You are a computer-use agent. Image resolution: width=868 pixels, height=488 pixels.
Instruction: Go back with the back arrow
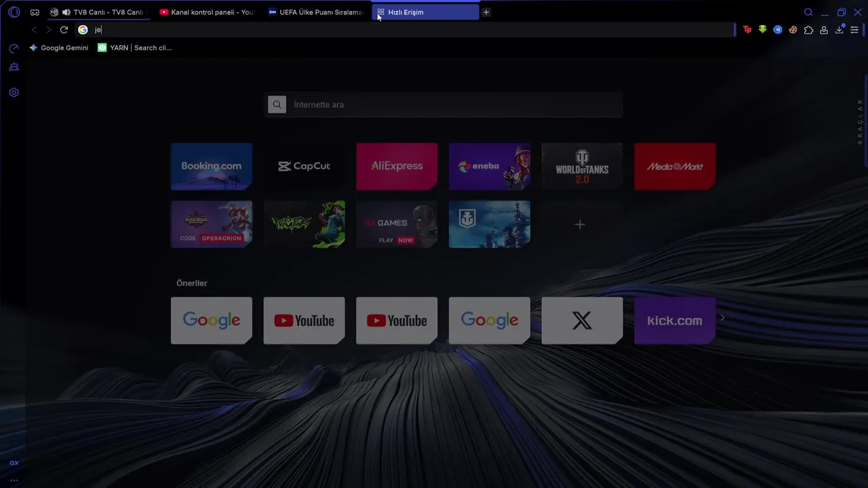coord(34,30)
